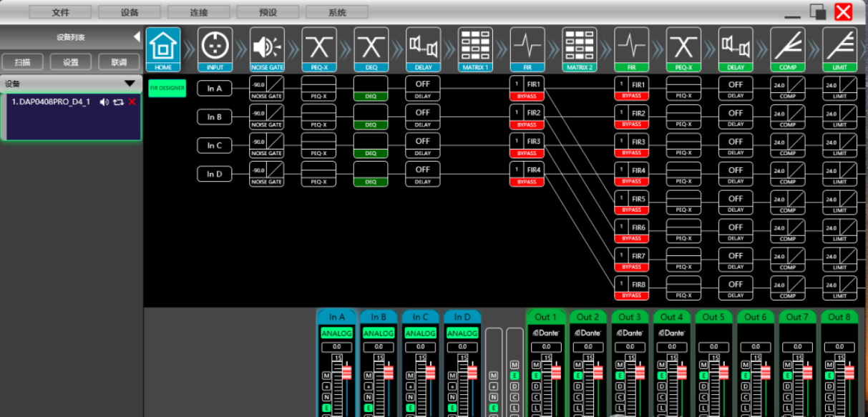Remove device with the red X icon
The height and width of the screenshot is (417, 868).
pos(132,102)
